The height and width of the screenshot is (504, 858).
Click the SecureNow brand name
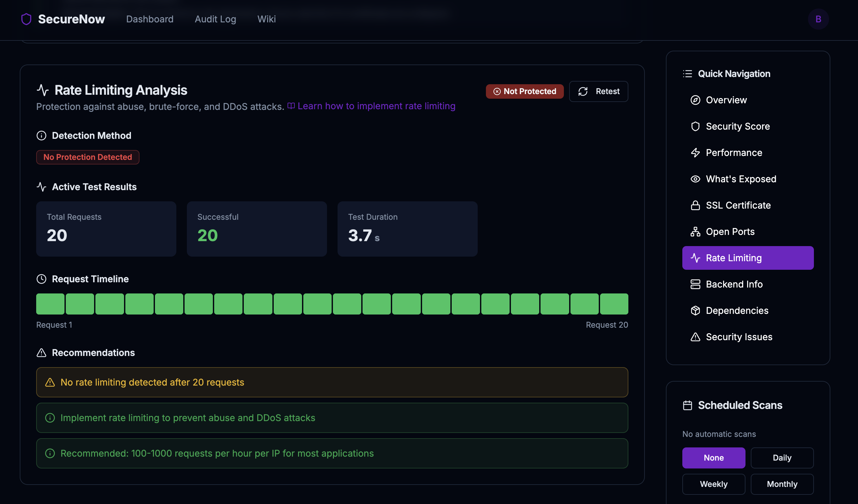tap(71, 19)
